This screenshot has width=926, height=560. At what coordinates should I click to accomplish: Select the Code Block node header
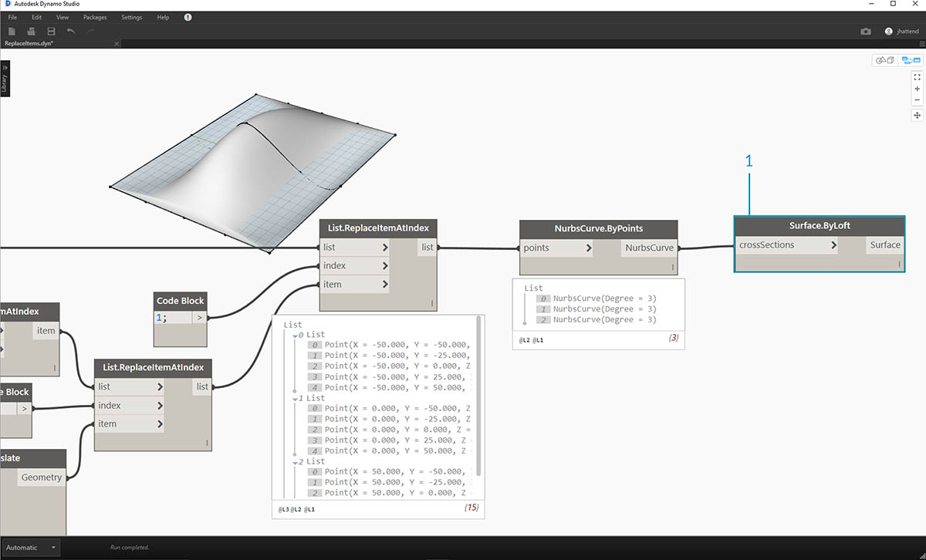(x=181, y=301)
